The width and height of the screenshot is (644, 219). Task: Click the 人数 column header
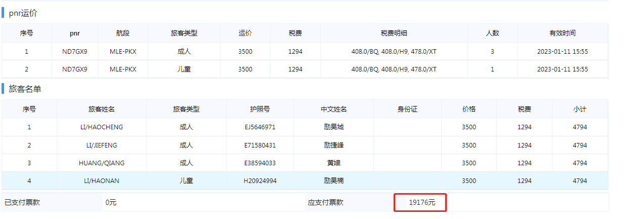click(x=492, y=33)
